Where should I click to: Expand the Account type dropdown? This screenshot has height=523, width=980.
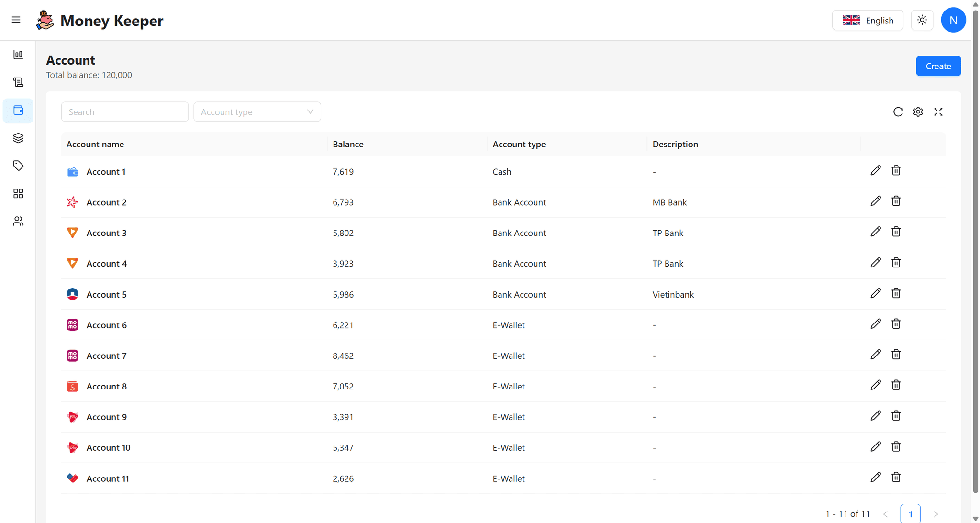click(x=257, y=112)
